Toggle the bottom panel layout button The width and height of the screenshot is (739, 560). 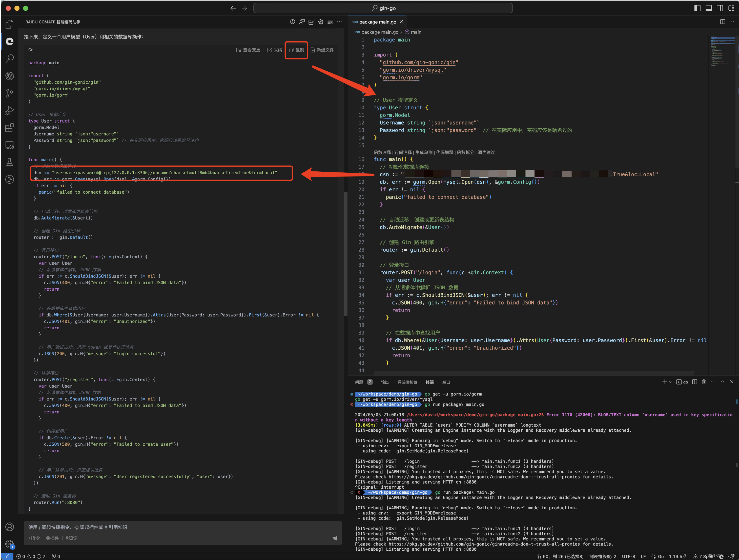[709, 8]
